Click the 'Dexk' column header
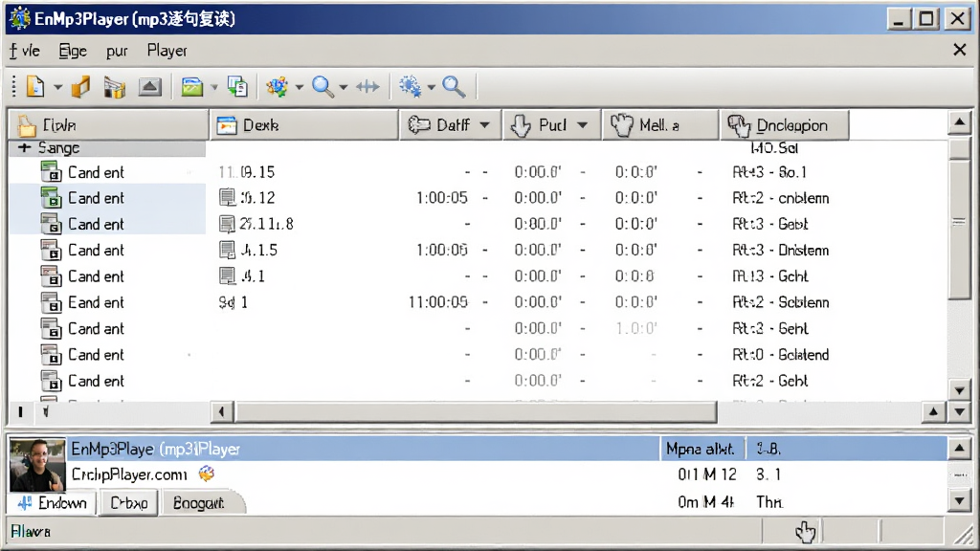 303,125
